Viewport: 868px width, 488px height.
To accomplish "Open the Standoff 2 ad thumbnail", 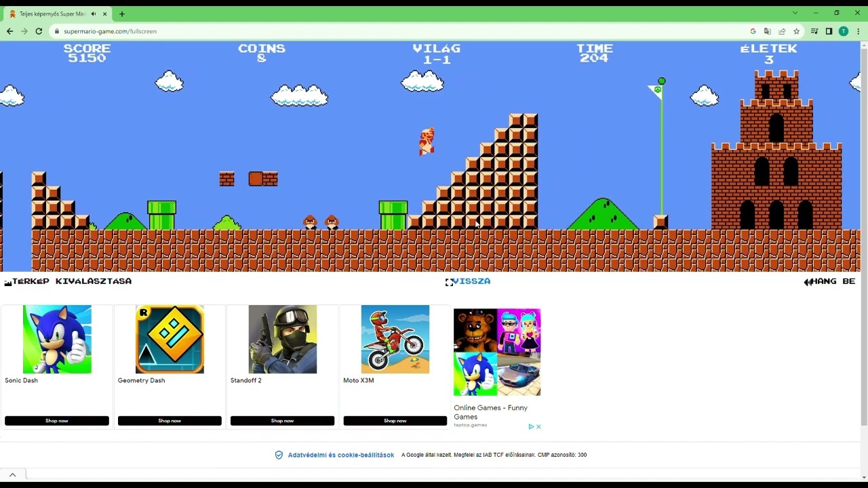I will pyautogui.click(x=282, y=339).
